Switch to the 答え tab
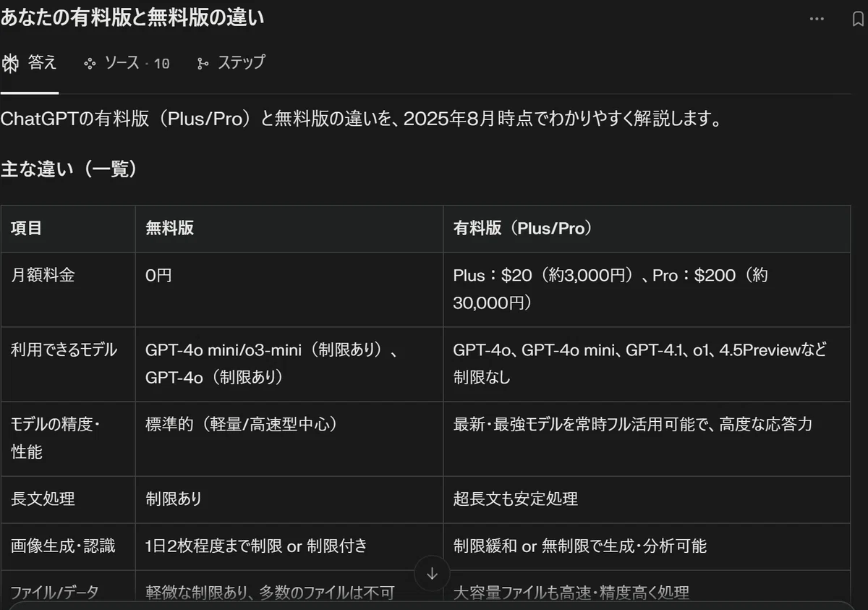 pos(30,64)
